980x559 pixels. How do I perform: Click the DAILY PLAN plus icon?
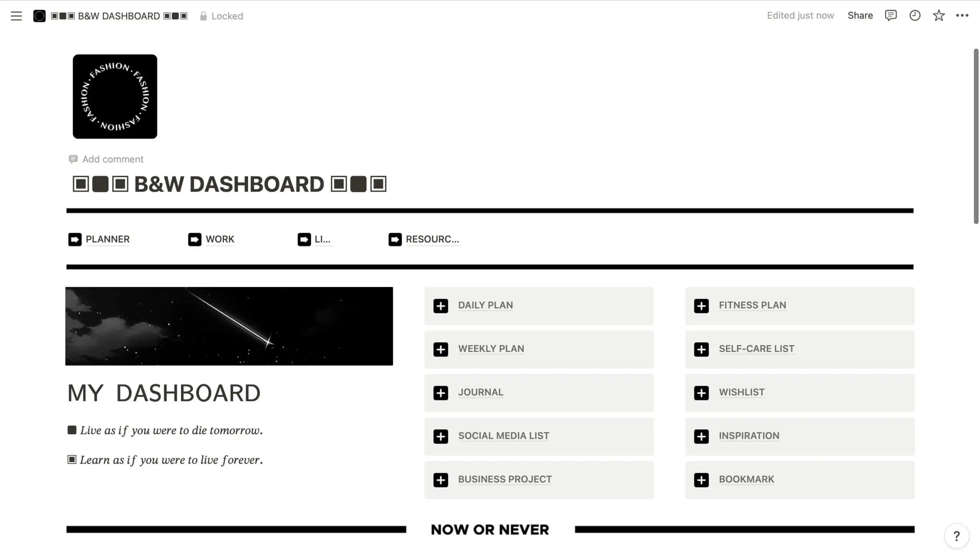tap(441, 305)
